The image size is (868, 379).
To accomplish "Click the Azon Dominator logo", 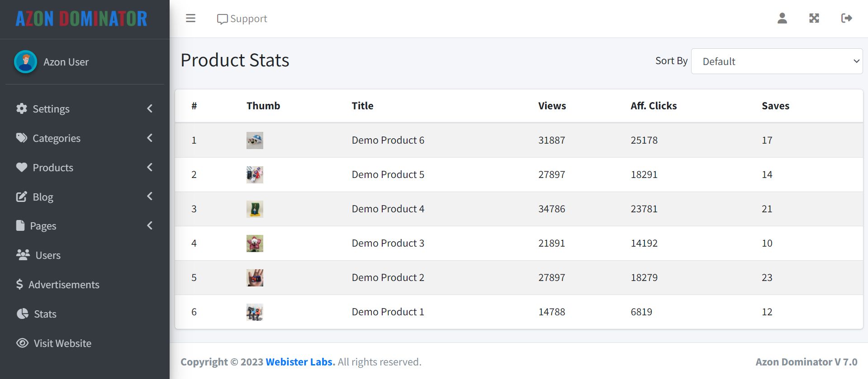I will (81, 19).
